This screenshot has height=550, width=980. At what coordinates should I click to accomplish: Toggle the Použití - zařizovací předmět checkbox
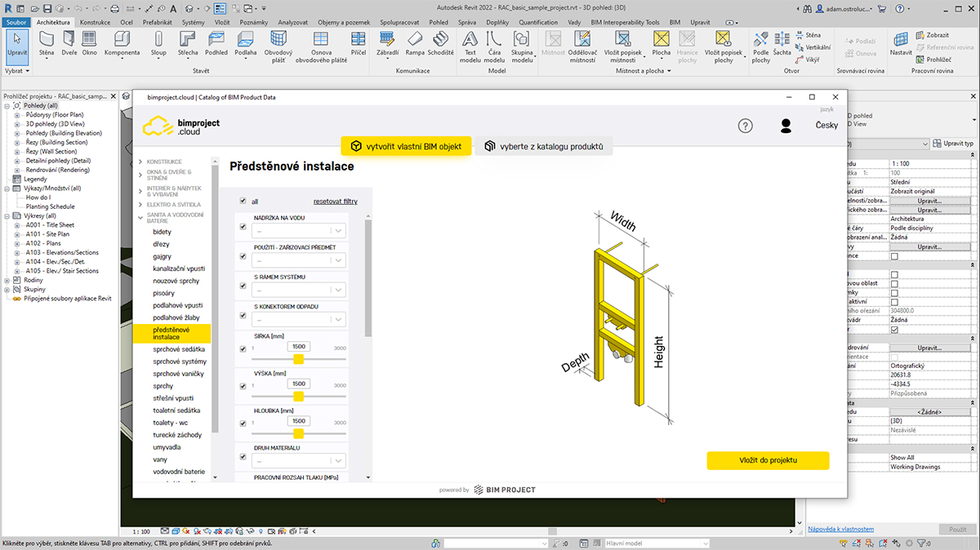coord(243,256)
